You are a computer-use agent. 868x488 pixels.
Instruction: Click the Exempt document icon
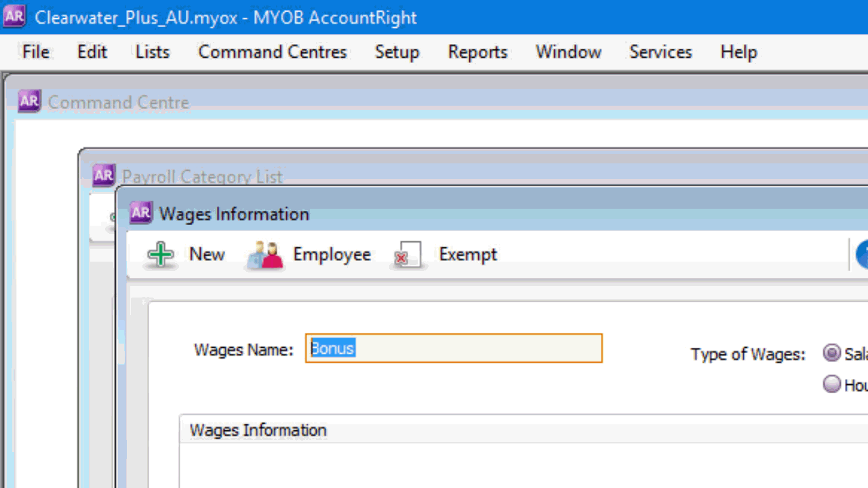pyautogui.click(x=408, y=256)
